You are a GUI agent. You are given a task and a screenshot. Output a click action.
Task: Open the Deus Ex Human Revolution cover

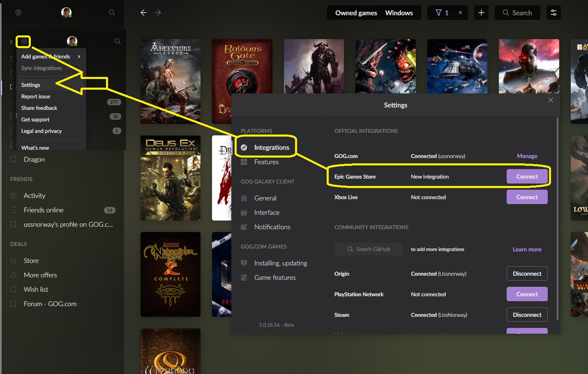coord(171,178)
